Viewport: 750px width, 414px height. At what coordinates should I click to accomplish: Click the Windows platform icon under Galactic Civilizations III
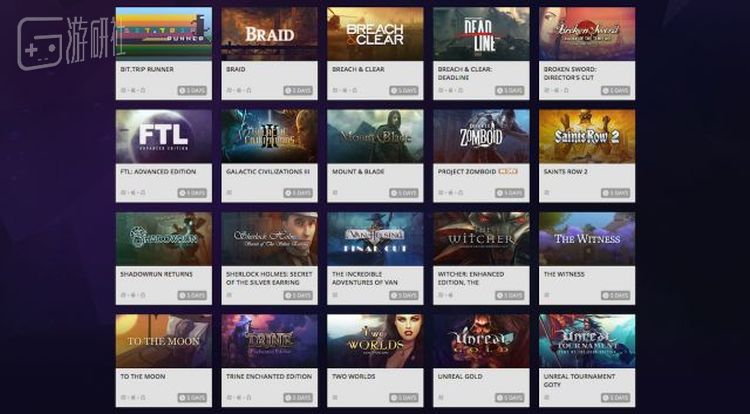click(x=229, y=193)
